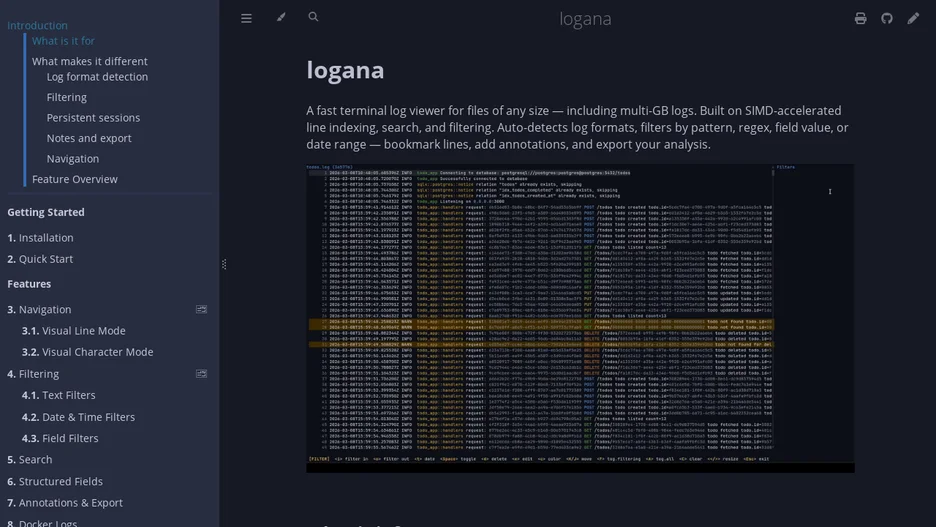
Task: Click the terminal log viewer screenshot
Action: [x=580, y=319]
